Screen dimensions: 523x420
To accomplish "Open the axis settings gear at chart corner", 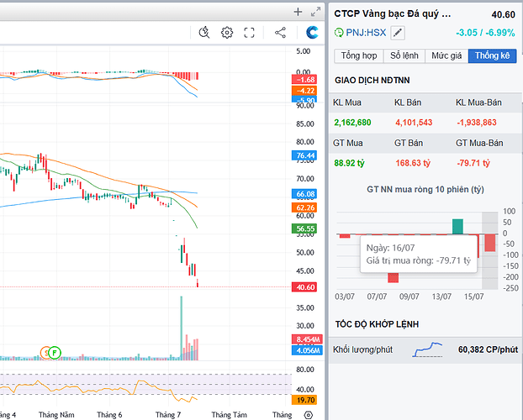I will (x=309, y=415).
